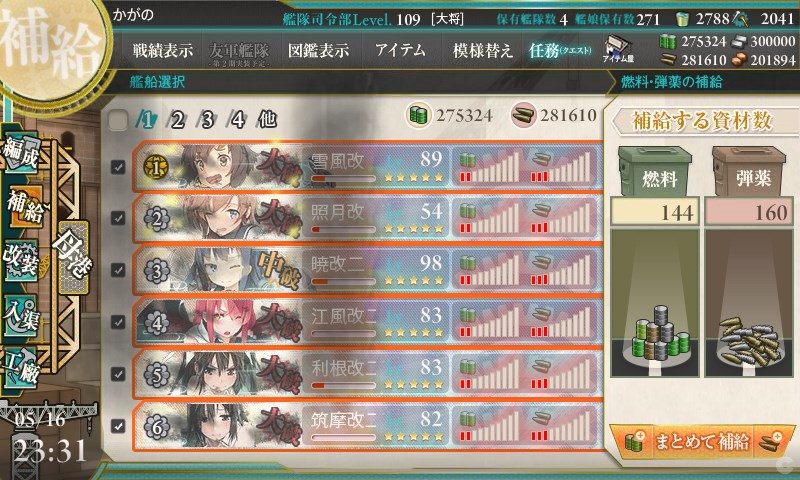Select the 利根改二 ship row
The height and width of the screenshot is (480, 800).
click(x=367, y=374)
